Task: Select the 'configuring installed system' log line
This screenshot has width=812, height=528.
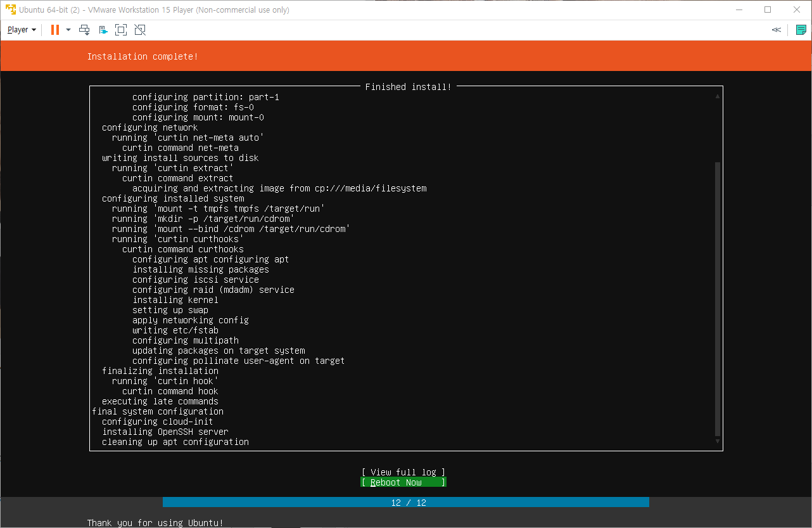Action: click(x=173, y=198)
